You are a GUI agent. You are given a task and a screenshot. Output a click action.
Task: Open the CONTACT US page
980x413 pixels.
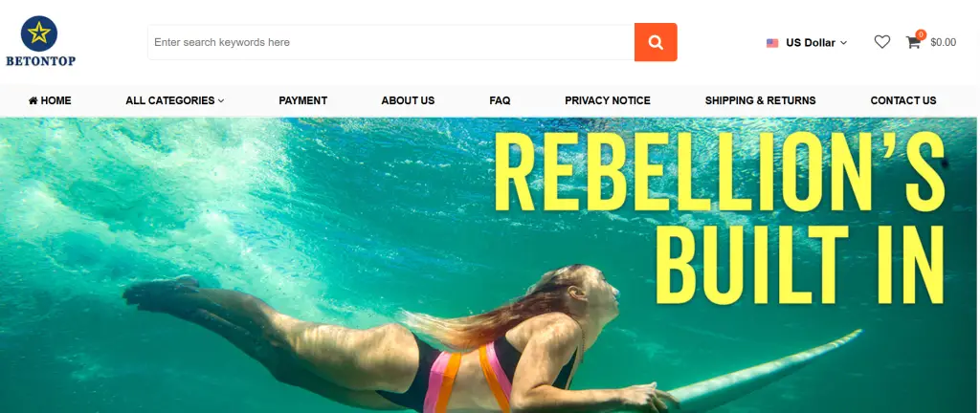pyautogui.click(x=903, y=100)
